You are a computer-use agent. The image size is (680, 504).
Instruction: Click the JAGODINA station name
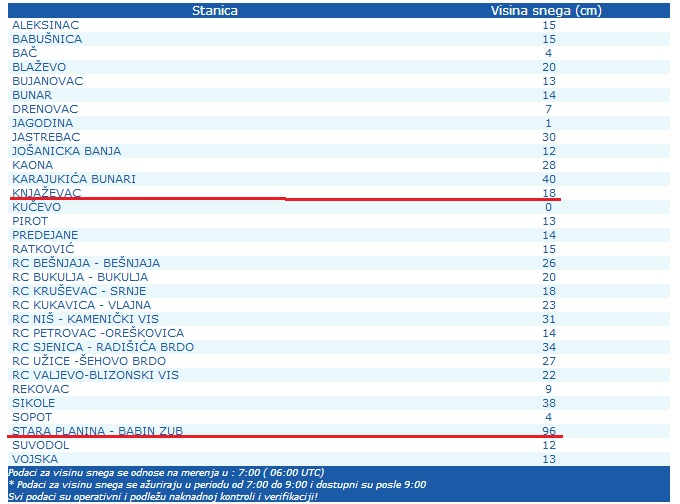click(x=42, y=123)
